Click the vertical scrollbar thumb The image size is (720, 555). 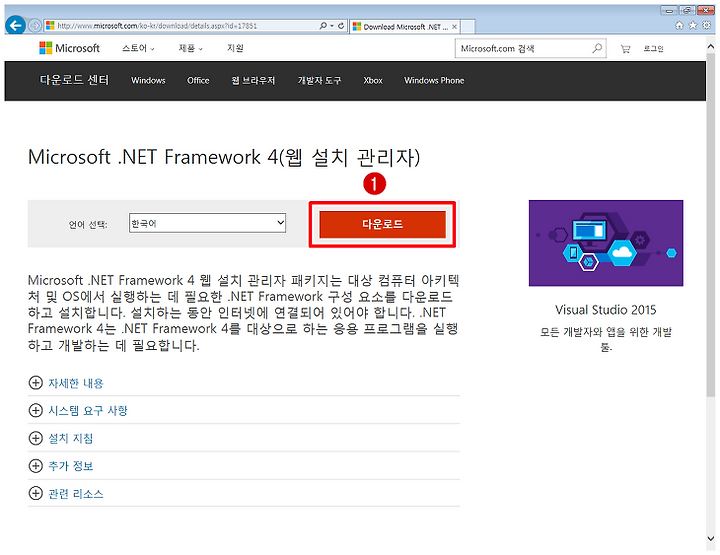coord(711,225)
